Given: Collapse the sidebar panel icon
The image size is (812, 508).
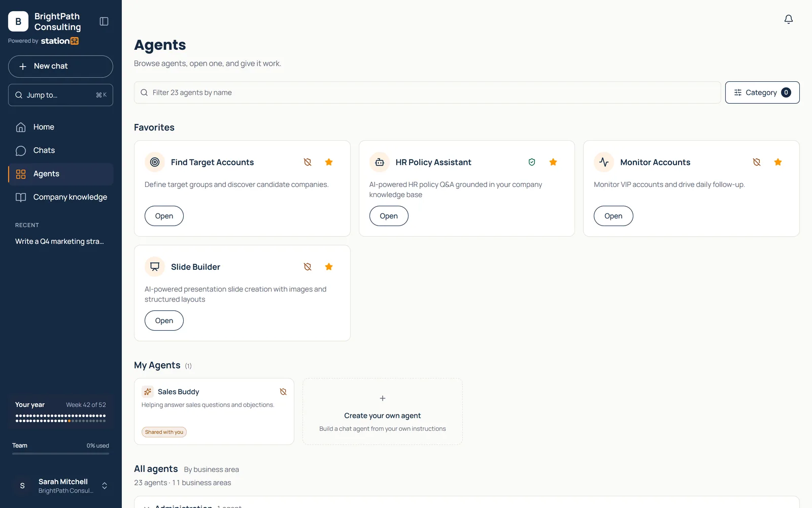Looking at the screenshot, I should pos(104,21).
